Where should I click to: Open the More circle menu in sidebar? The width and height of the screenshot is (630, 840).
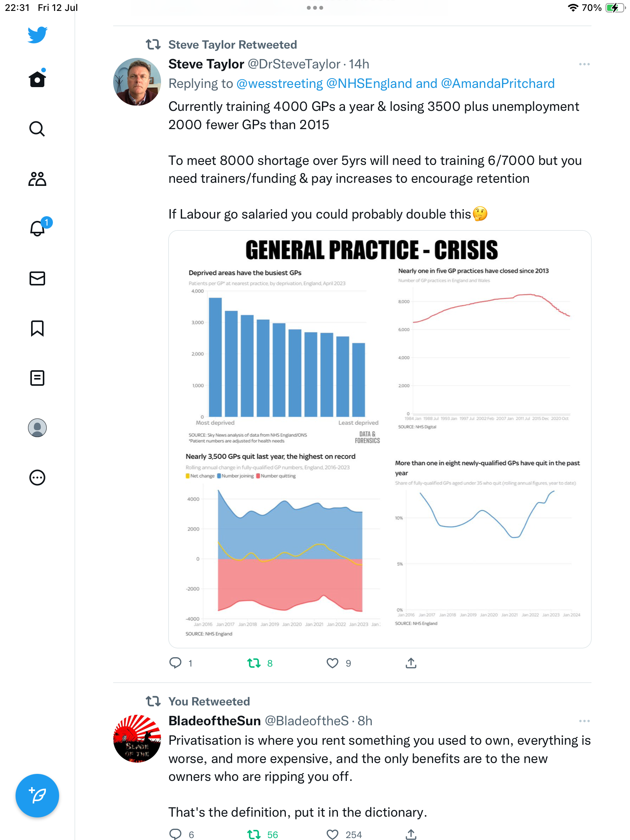37,478
